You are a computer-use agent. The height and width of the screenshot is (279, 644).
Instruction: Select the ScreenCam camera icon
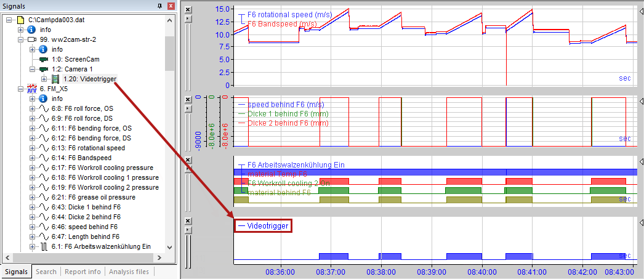pos(44,59)
